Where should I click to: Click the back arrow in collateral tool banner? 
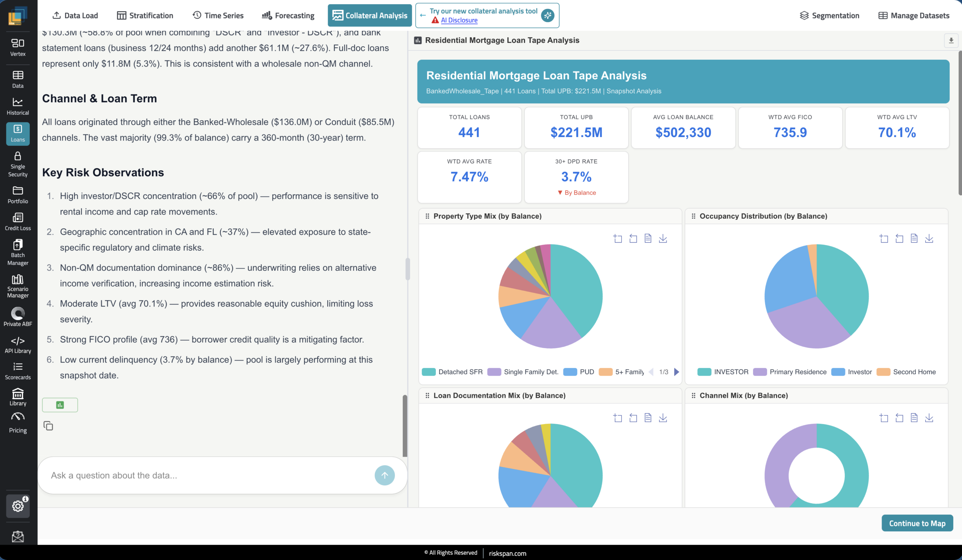click(423, 15)
